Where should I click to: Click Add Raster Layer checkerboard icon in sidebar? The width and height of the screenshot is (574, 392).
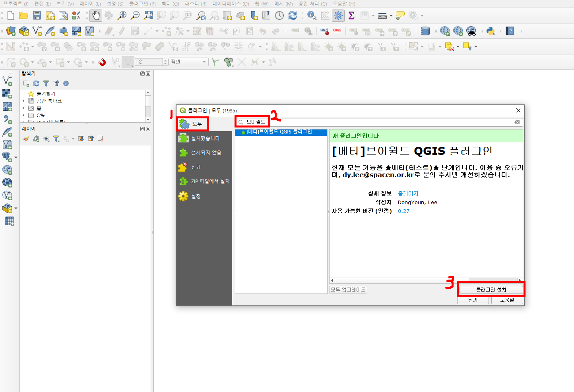click(8, 93)
